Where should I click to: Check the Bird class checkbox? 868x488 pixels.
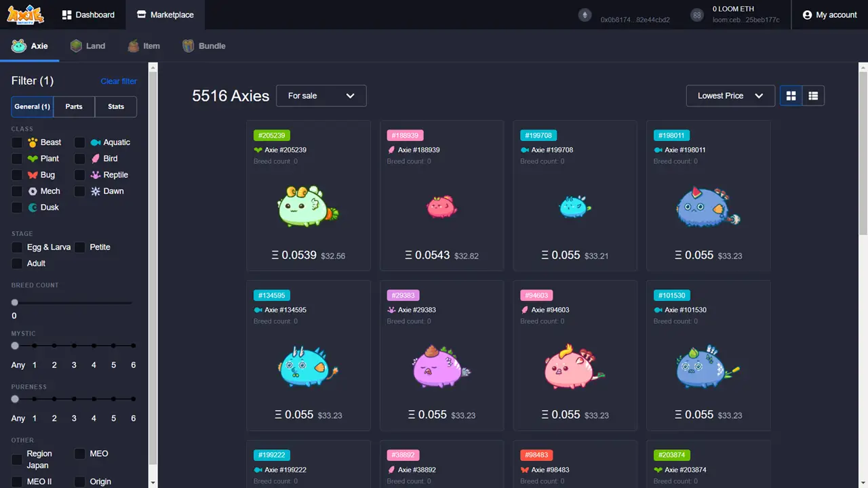[x=80, y=159]
